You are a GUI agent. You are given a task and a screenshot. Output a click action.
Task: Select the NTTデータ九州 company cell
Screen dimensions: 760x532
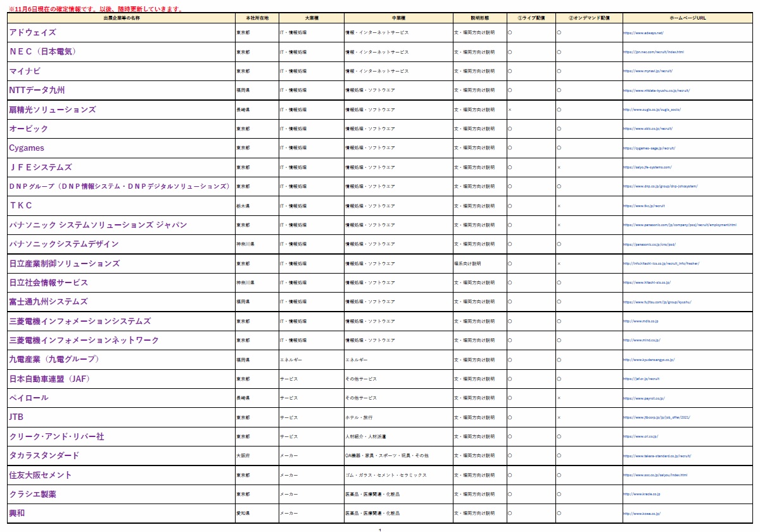[122, 91]
